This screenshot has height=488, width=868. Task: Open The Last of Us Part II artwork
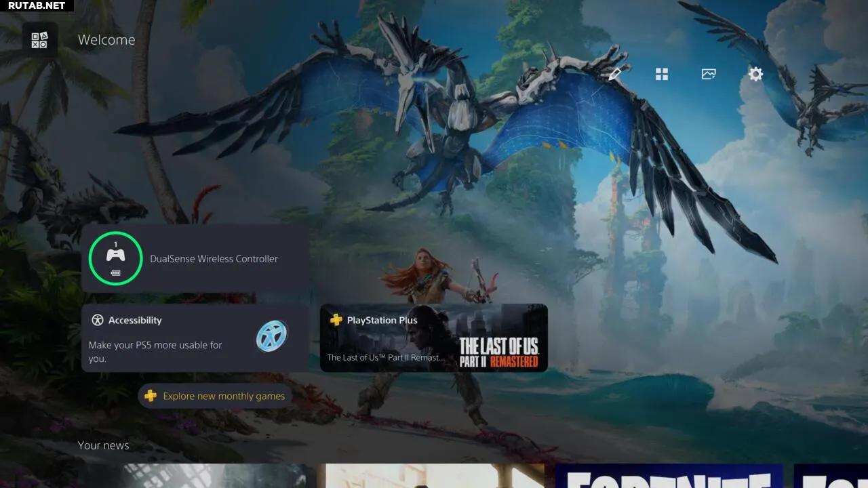point(498,351)
